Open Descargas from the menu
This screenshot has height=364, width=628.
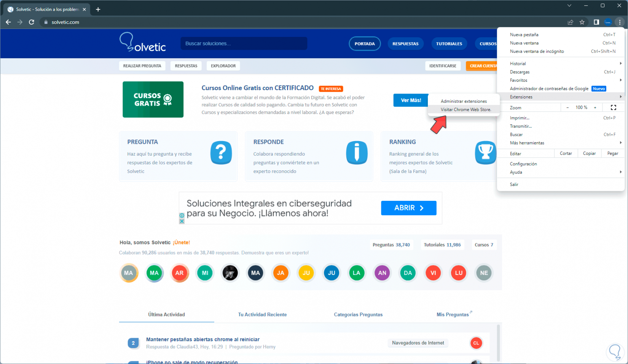pyautogui.click(x=561, y=72)
